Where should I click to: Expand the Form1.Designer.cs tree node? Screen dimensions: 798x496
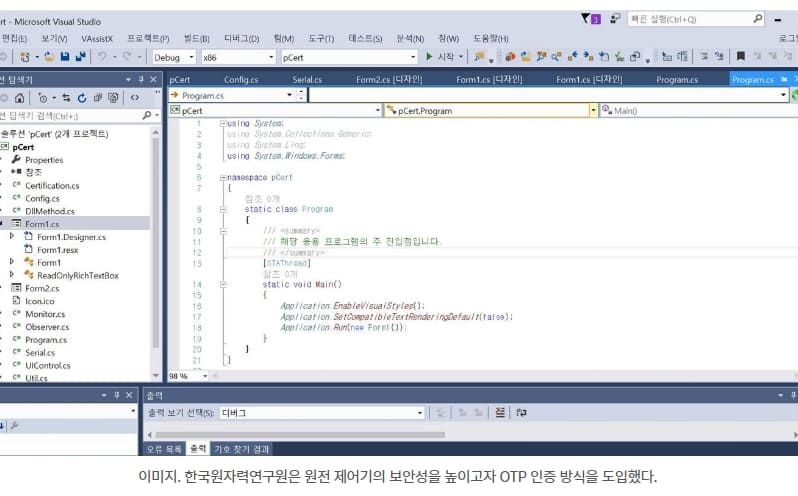click(12, 237)
